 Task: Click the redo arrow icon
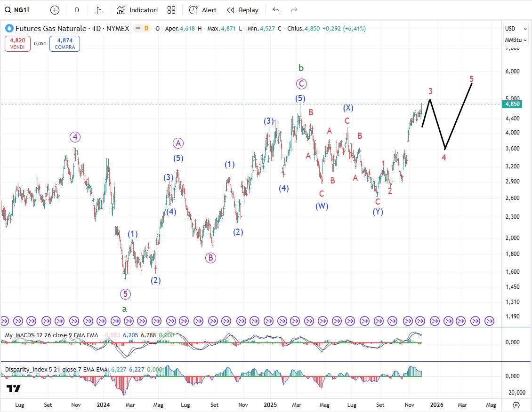(x=294, y=10)
